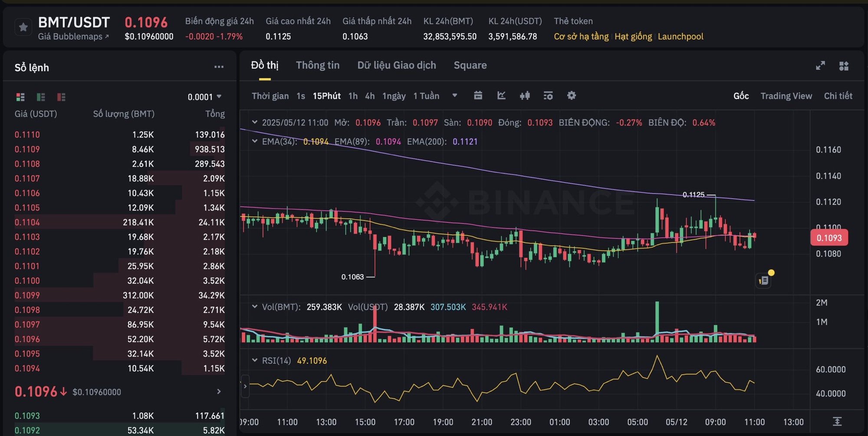Collapse the EMA indicator legend
This screenshot has height=436, width=868.
(255, 141)
